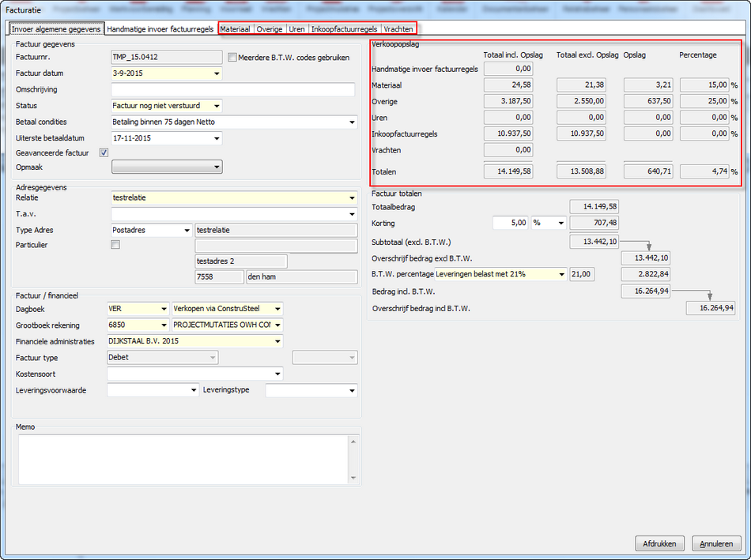Switch to the Materiaal tab
This screenshot has width=751, height=560.
pyautogui.click(x=235, y=29)
